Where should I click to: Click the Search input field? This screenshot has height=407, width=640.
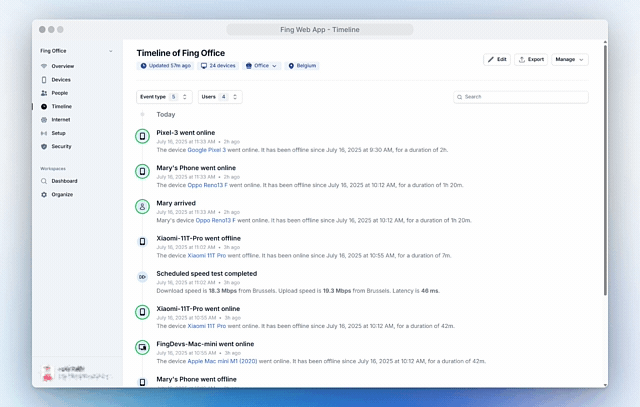point(521,97)
